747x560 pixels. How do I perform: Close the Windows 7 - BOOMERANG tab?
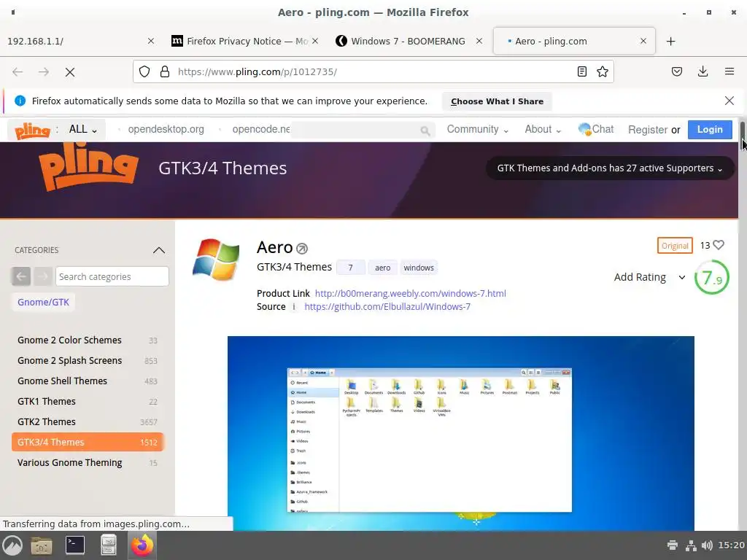click(x=479, y=42)
